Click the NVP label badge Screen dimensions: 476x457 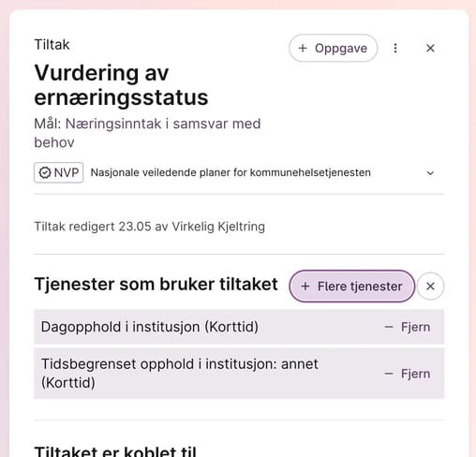point(59,172)
